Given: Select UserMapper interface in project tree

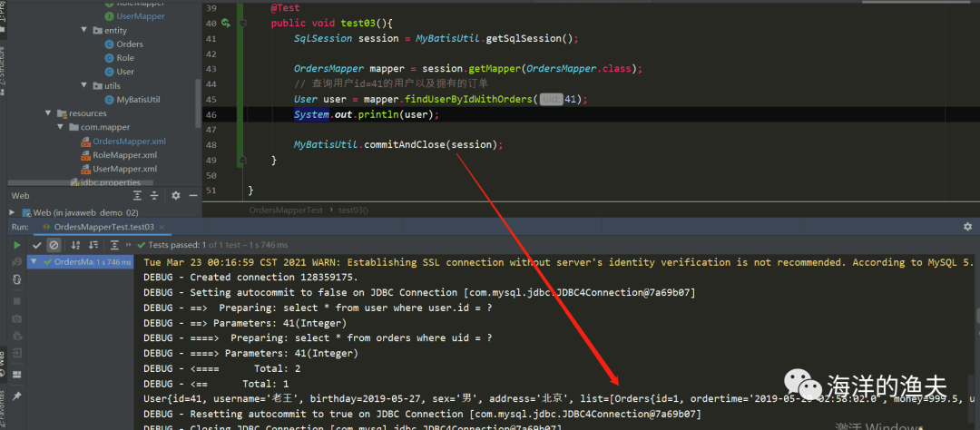Looking at the screenshot, I should tap(134, 16).
